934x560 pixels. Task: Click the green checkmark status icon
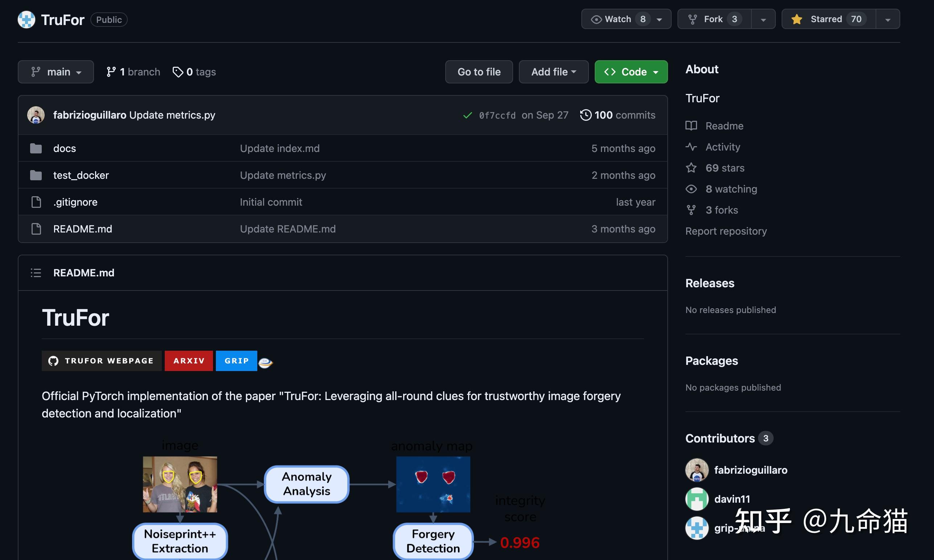coord(467,115)
